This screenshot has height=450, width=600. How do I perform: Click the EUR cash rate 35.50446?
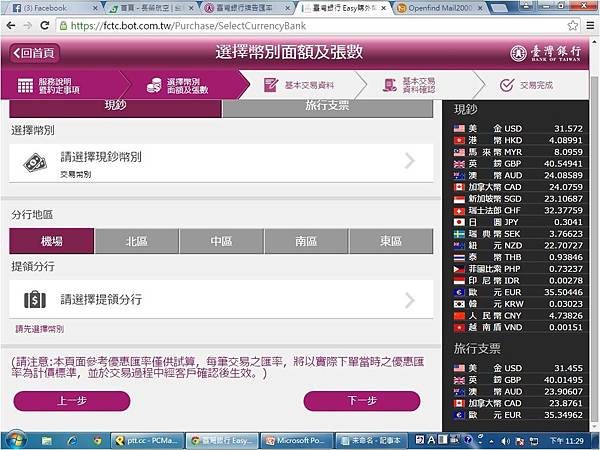point(564,292)
